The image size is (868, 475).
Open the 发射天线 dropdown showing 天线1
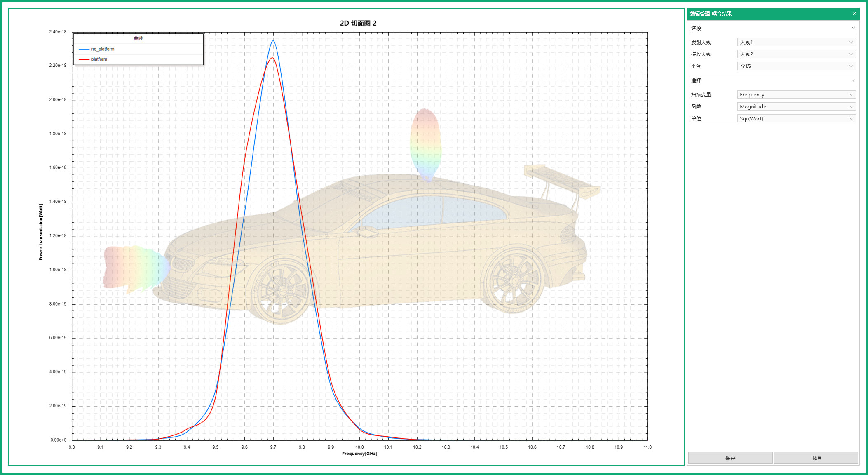[796, 42]
